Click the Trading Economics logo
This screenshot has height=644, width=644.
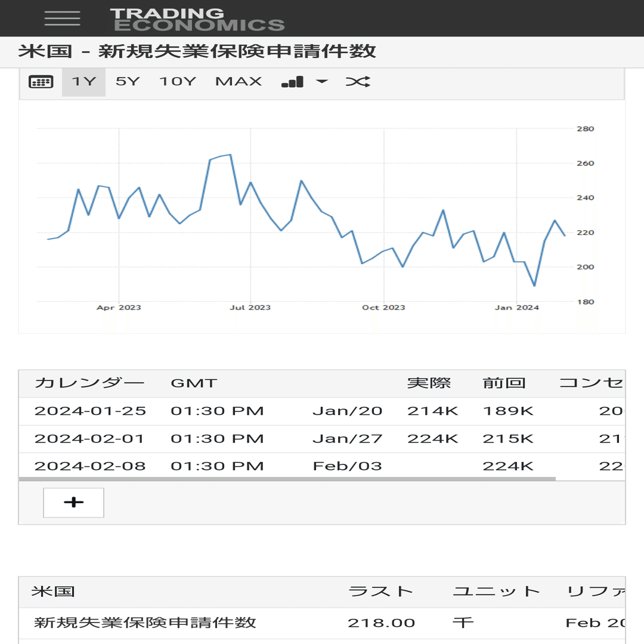197,19
